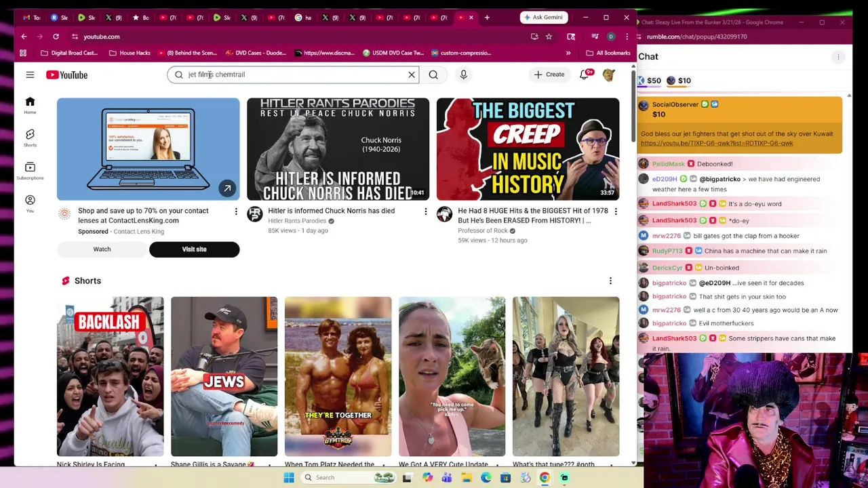Image resolution: width=868 pixels, height=488 pixels.
Task: Open File Explorer from the taskbar
Action: tap(467, 478)
